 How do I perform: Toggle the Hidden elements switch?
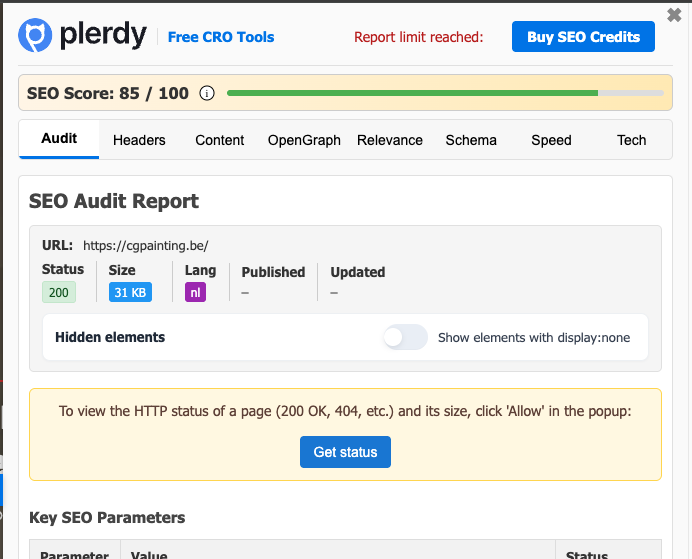coord(405,337)
